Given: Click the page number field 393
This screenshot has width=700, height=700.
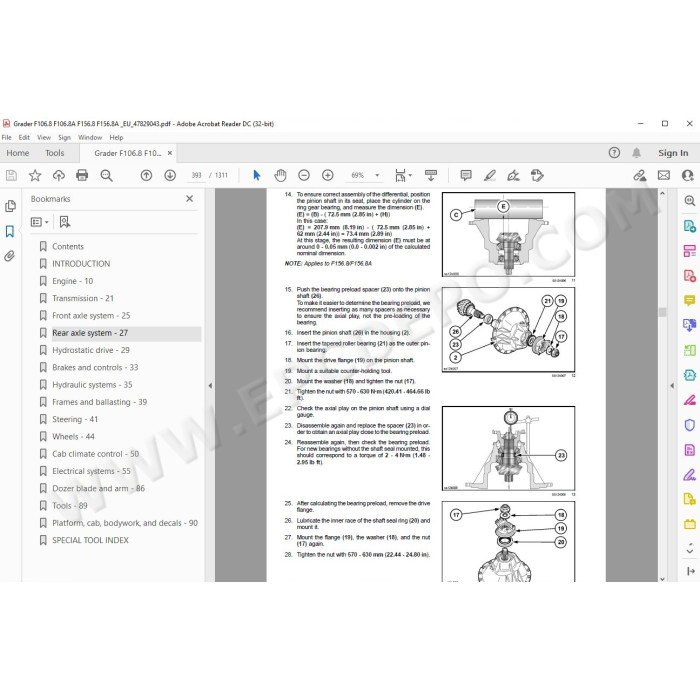Looking at the screenshot, I should point(196,175).
